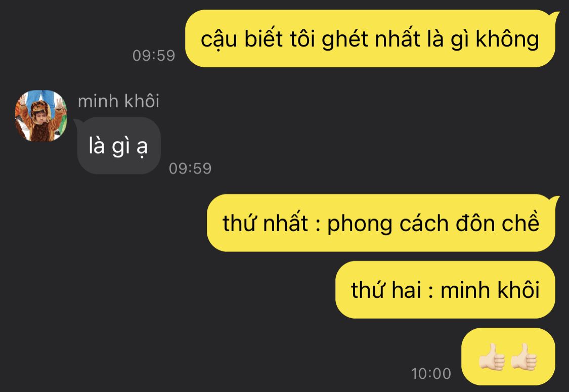The image size is (569, 392).
Task: Select the 'thứ nhất : phong cách đôn chề' message
Action: pyautogui.click(x=381, y=223)
